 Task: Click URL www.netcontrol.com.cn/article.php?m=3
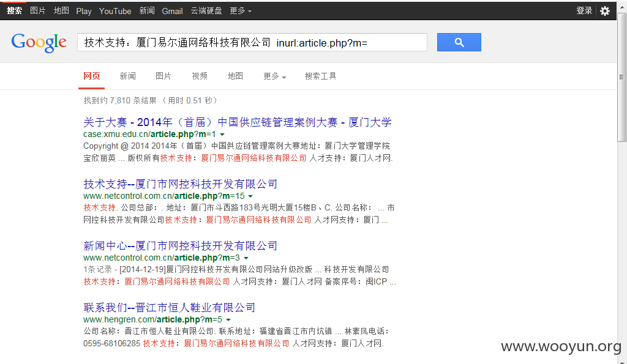[162, 258]
